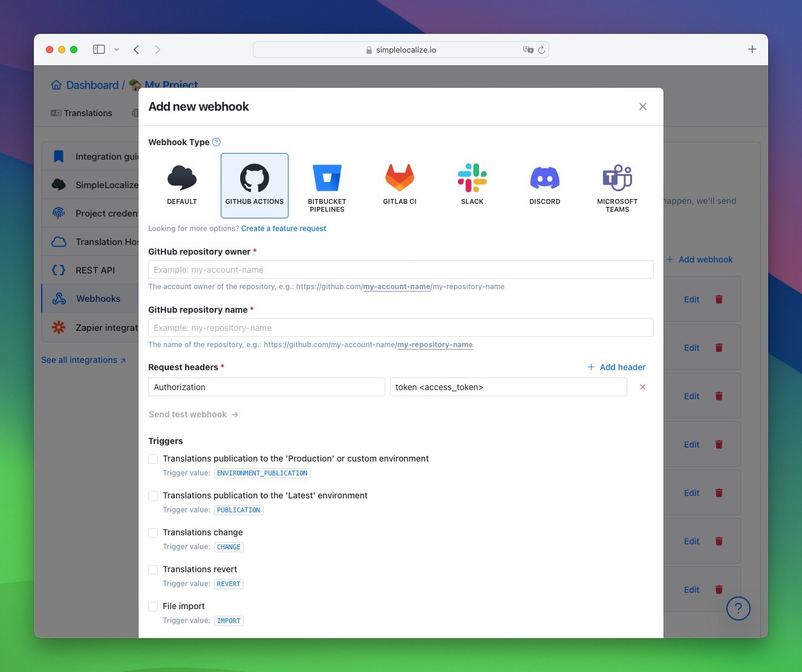This screenshot has width=802, height=672.
Task: Enable the Translations change trigger
Action: [x=153, y=533]
